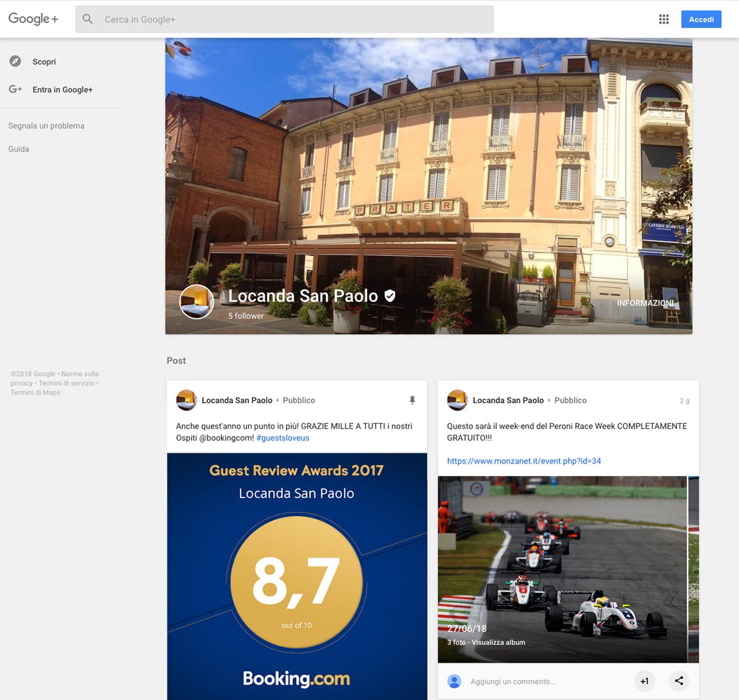Click the verified badge next to Locanda San Paolo

point(390,296)
